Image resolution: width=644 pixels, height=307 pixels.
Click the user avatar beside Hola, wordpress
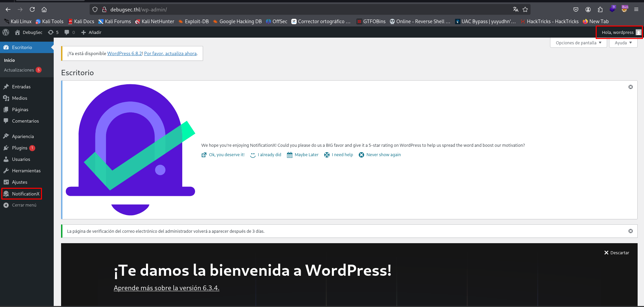[x=638, y=32]
